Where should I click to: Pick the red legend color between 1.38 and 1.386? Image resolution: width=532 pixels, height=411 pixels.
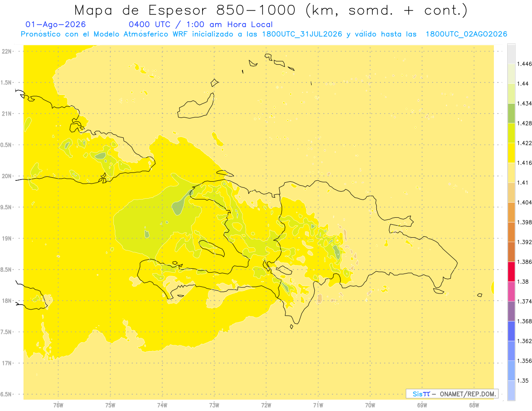(x=511, y=271)
